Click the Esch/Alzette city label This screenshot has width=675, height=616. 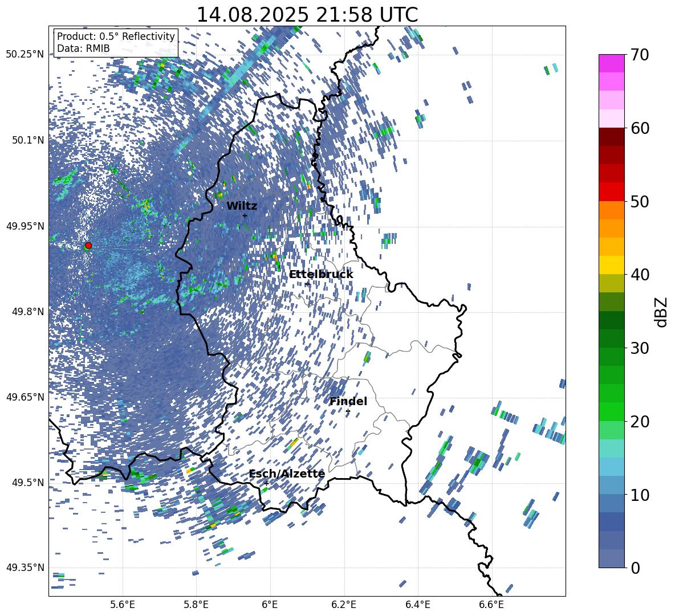[287, 474]
